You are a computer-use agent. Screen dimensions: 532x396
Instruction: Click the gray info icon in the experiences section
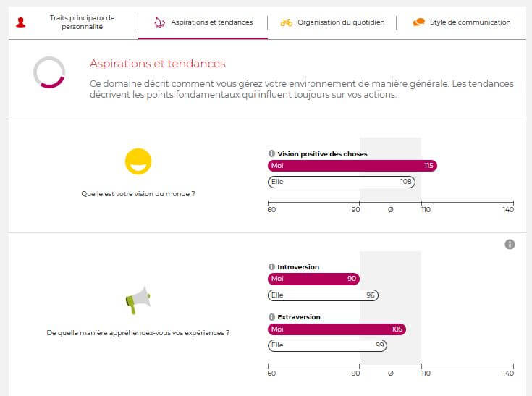pos(510,245)
